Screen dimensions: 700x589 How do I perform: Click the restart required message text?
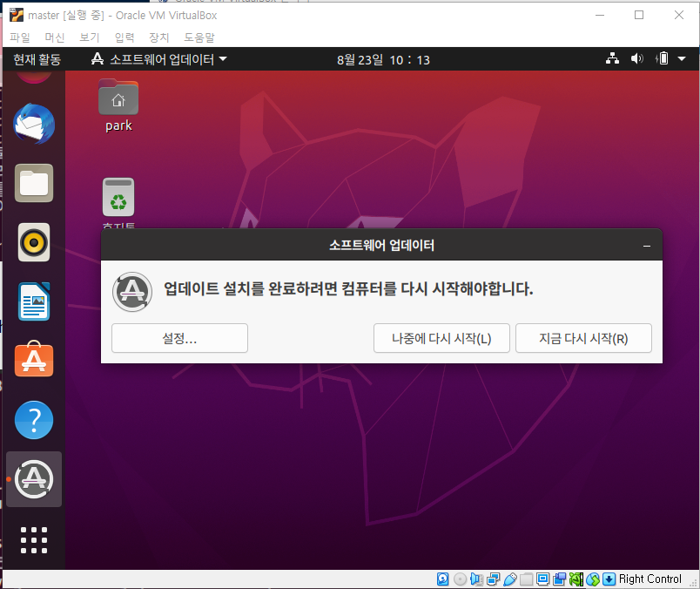coord(348,288)
